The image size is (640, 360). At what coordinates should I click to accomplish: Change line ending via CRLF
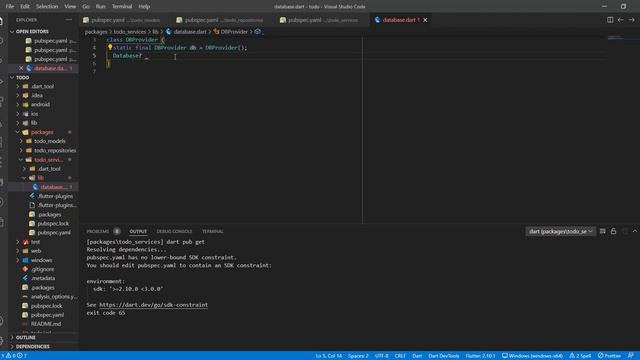(x=400, y=356)
